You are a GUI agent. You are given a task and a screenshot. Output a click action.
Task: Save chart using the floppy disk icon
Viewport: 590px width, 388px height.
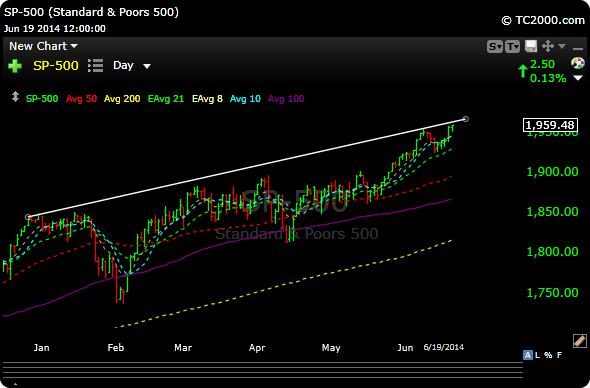pyautogui.click(x=531, y=46)
